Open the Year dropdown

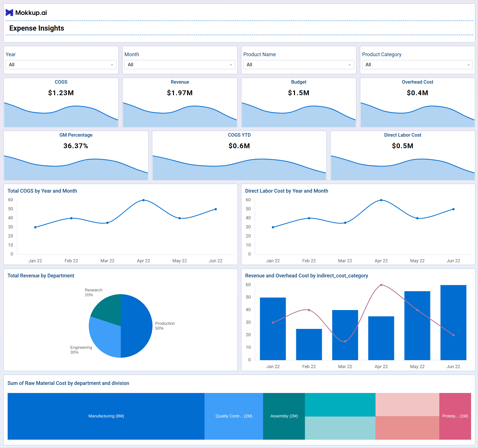click(61, 65)
